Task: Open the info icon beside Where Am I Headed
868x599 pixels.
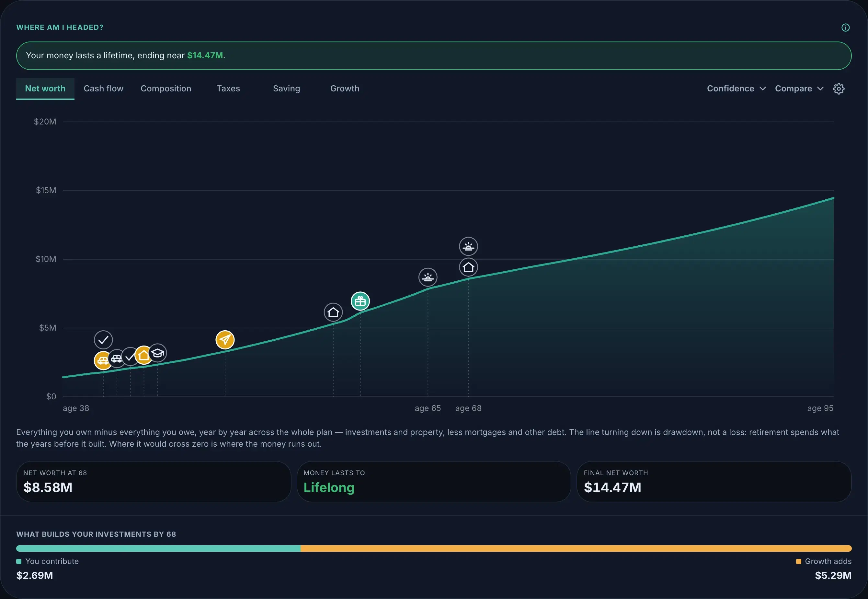Action: pyautogui.click(x=845, y=28)
